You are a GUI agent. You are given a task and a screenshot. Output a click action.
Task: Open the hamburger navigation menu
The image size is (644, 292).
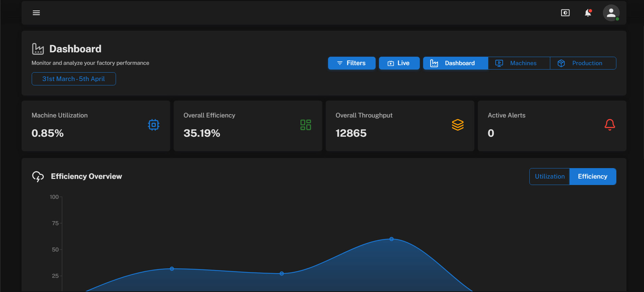click(36, 13)
